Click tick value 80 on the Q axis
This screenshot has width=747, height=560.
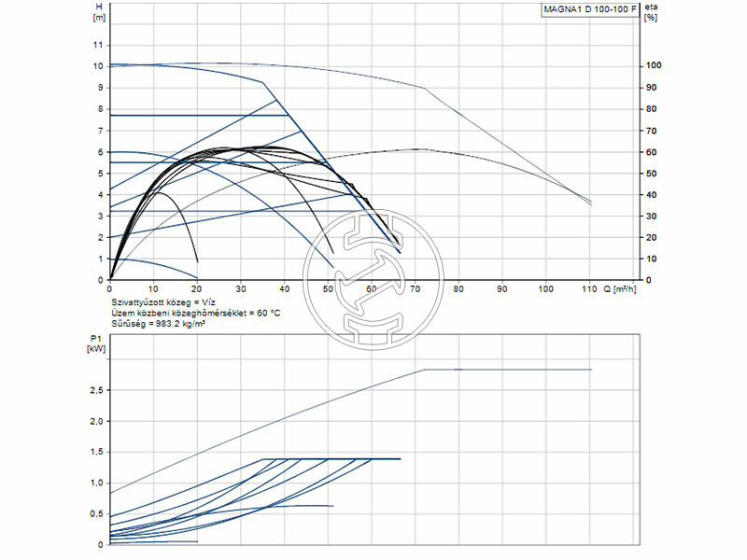pos(458,288)
